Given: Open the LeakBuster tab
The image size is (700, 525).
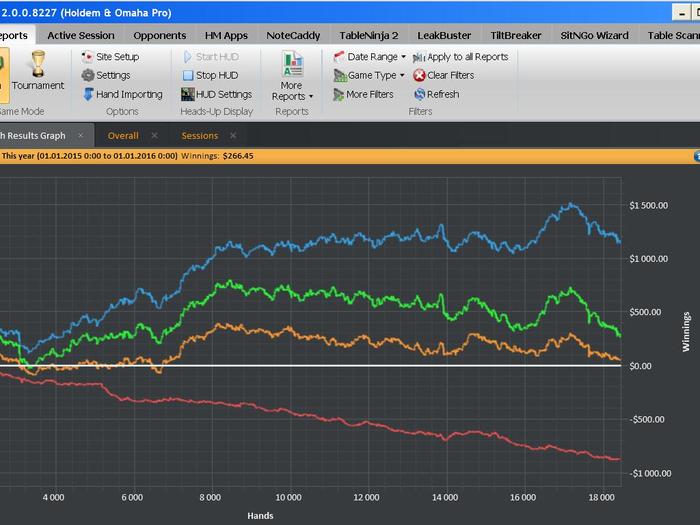Looking at the screenshot, I should (444, 35).
